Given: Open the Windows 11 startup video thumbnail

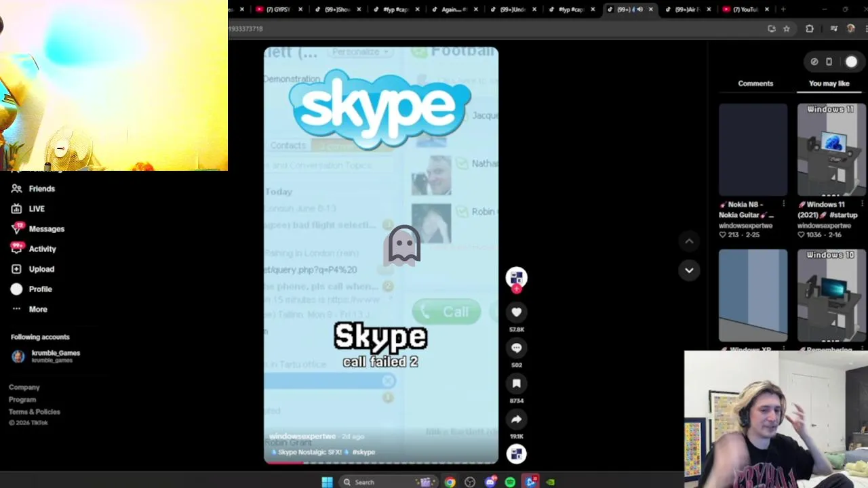Looking at the screenshot, I should click(831, 150).
